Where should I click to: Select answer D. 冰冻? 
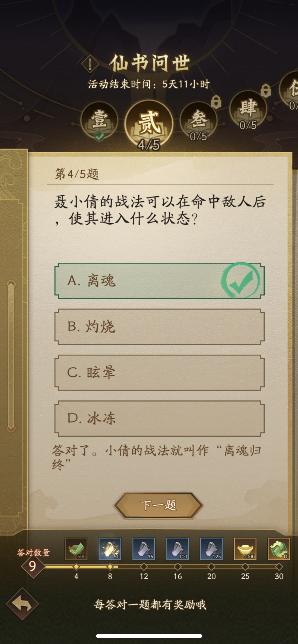[x=159, y=418]
